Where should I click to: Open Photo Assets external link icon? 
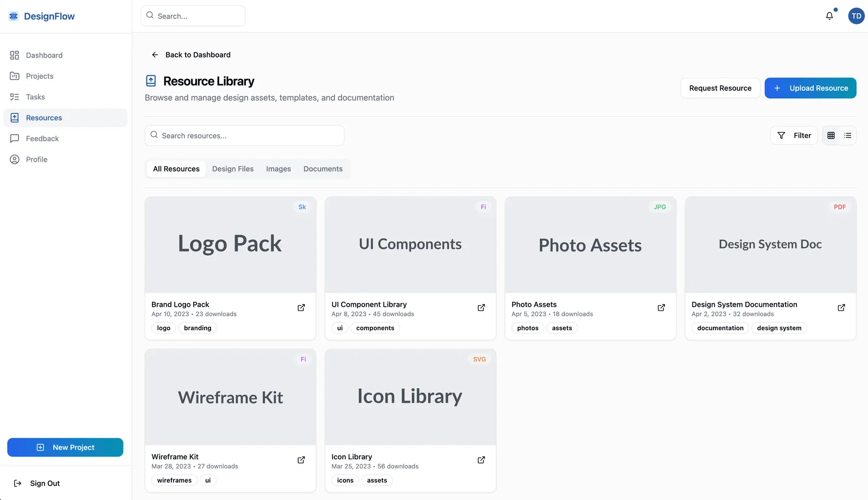661,308
